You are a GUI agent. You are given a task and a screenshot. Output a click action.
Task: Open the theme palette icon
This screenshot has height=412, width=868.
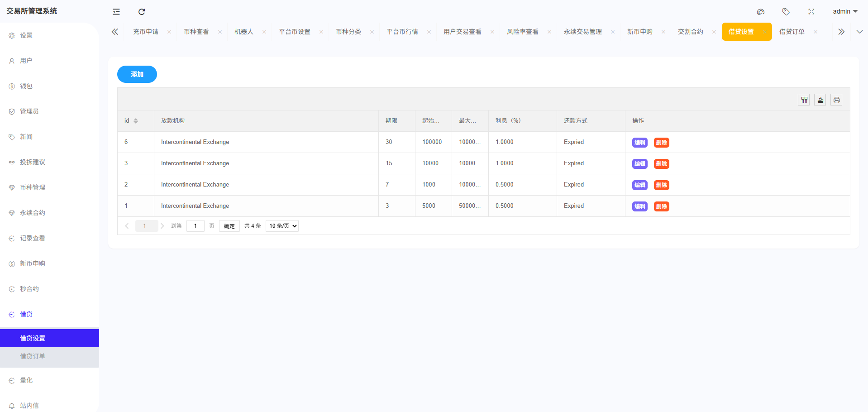[761, 12]
